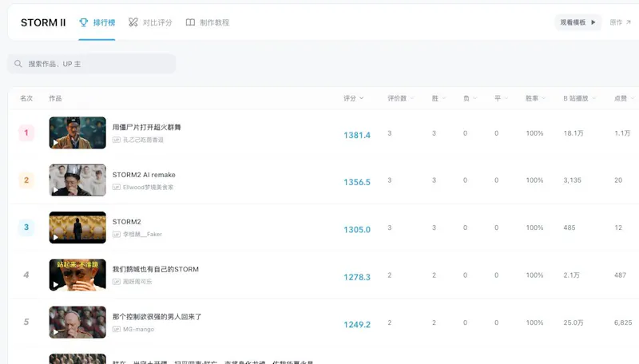The height and width of the screenshot is (364, 639).
Task: Sort the table by the 评分 column
Action: (x=353, y=98)
